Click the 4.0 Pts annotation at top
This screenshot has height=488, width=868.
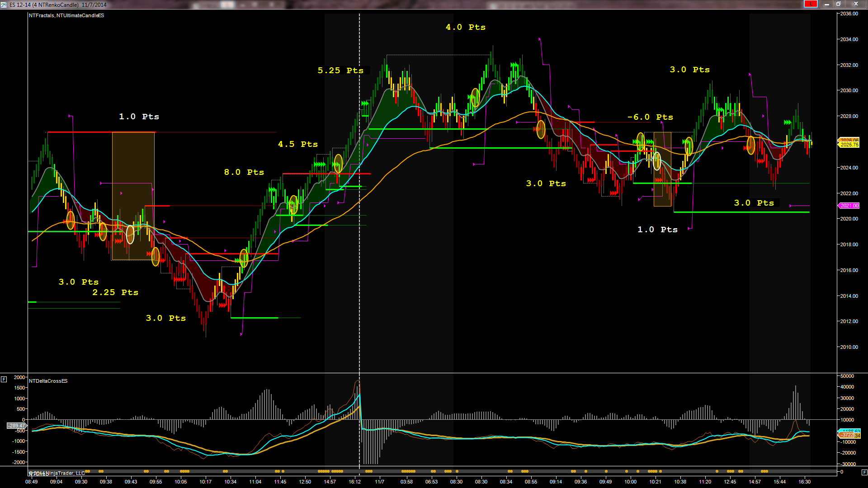(465, 27)
